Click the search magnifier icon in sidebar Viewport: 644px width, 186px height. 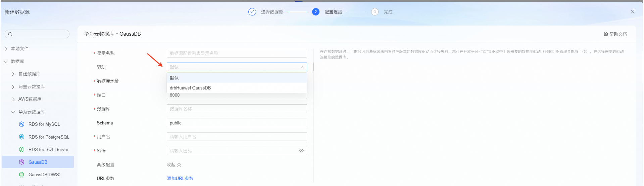(x=10, y=34)
